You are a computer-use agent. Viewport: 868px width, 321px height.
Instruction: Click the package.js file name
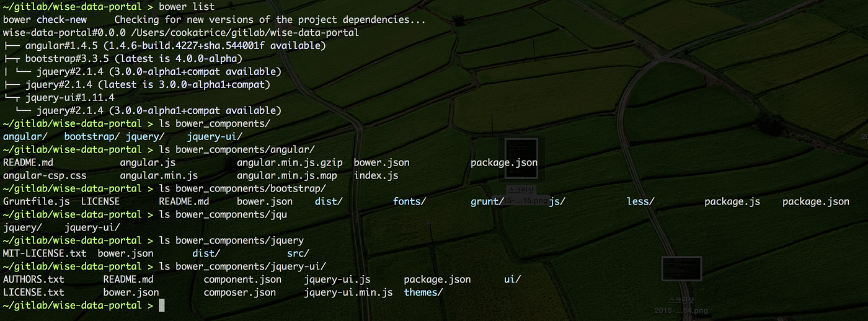(732, 202)
